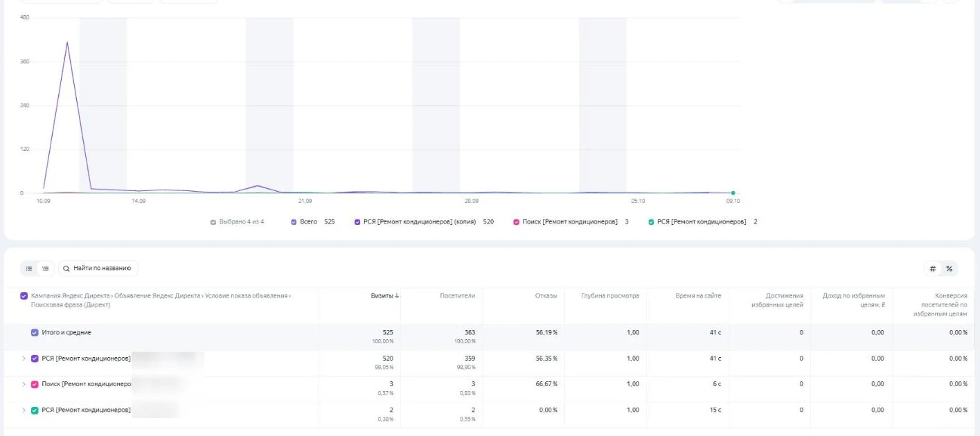Uncheck the 'Итого и средние' row checkbox

pos(35,333)
